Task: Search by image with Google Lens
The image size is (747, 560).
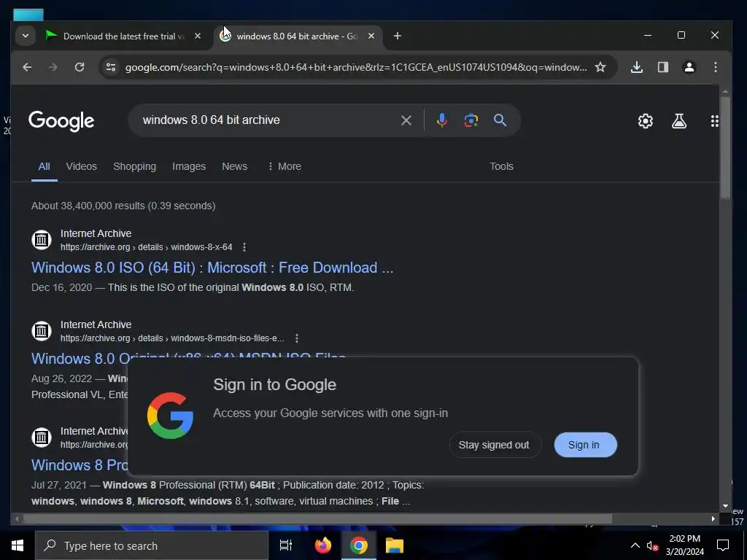Action: coord(471,120)
